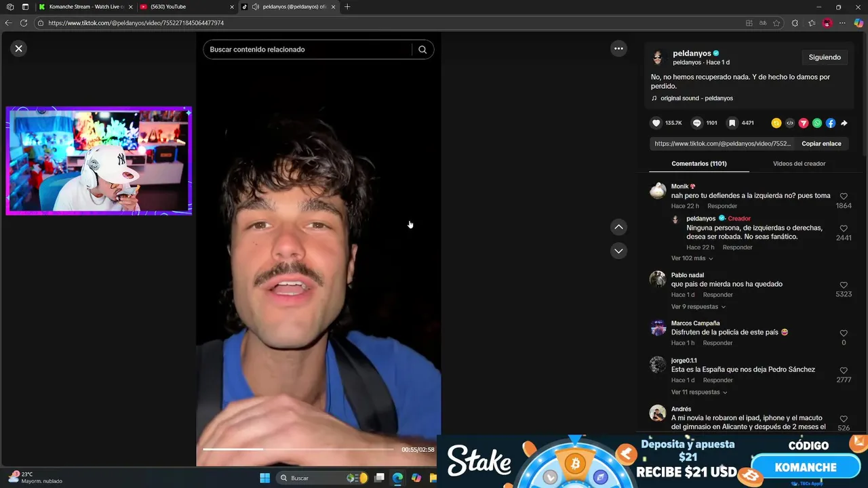Open Monik's commenter avatar

(658, 190)
